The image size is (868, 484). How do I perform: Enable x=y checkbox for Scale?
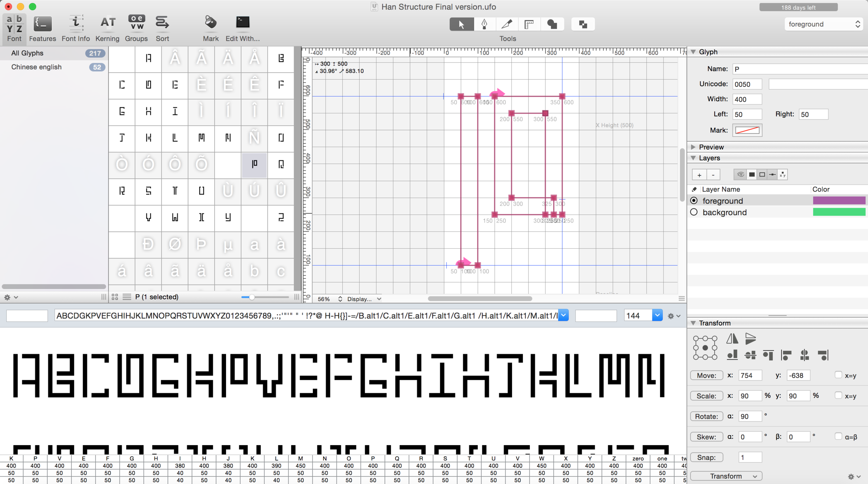(838, 395)
